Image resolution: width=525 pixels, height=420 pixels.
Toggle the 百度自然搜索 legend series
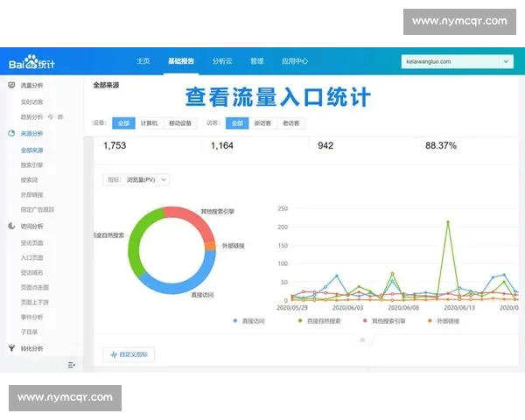pos(319,321)
